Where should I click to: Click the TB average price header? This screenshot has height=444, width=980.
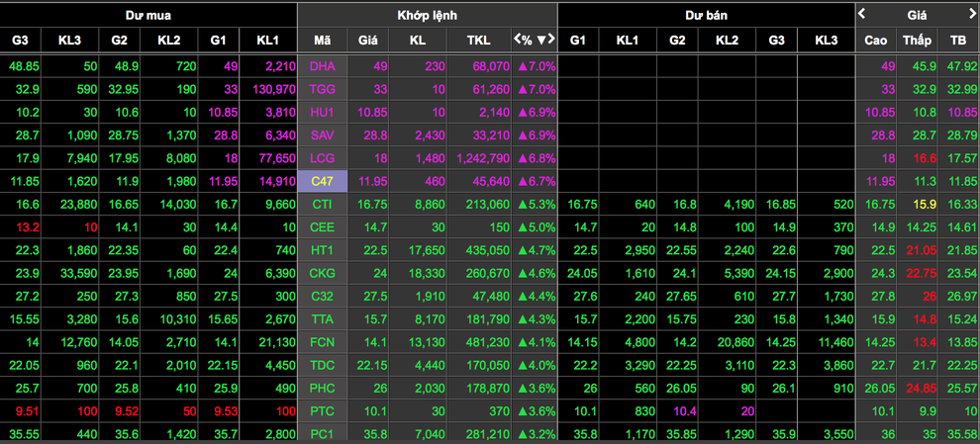point(957,40)
